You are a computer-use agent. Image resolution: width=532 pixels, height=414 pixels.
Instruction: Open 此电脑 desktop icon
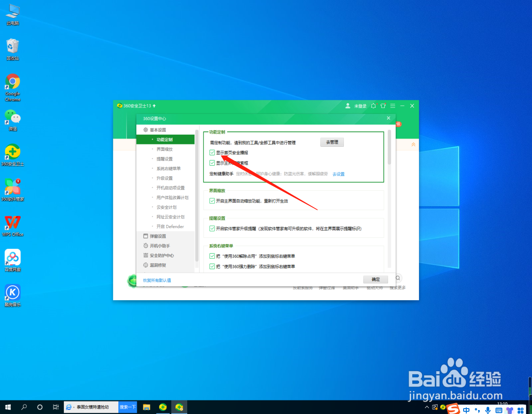(13, 15)
